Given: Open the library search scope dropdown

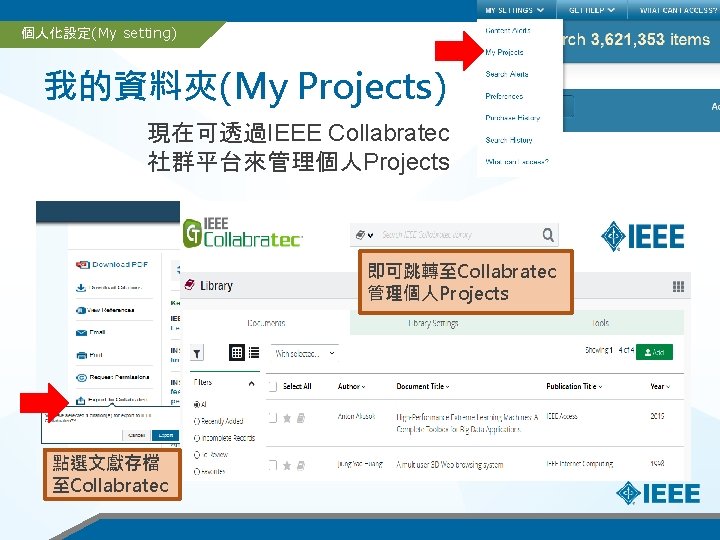Looking at the screenshot, I should (x=364, y=235).
